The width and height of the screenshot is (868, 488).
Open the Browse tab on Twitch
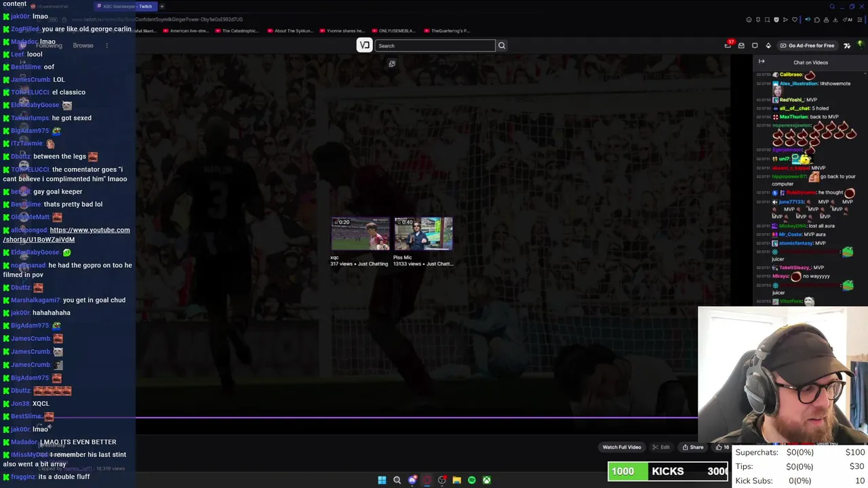tap(83, 45)
